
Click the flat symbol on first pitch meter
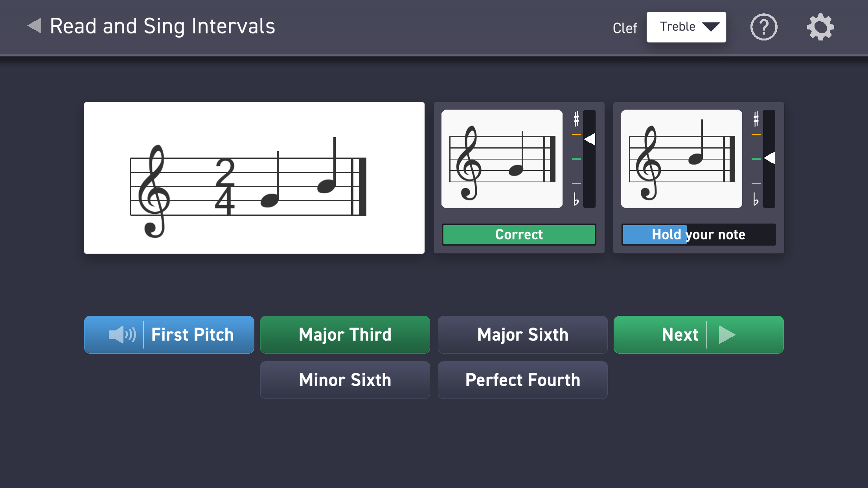(x=576, y=199)
